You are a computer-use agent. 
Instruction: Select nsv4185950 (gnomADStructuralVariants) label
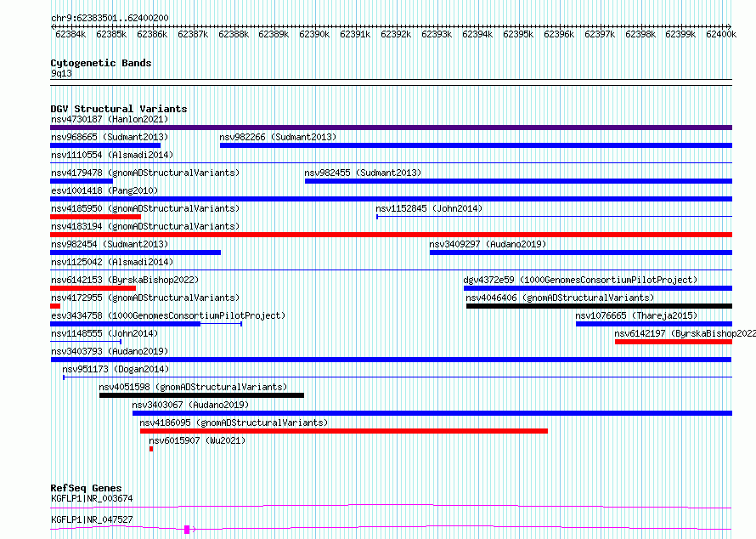click(x=145, y=208)
